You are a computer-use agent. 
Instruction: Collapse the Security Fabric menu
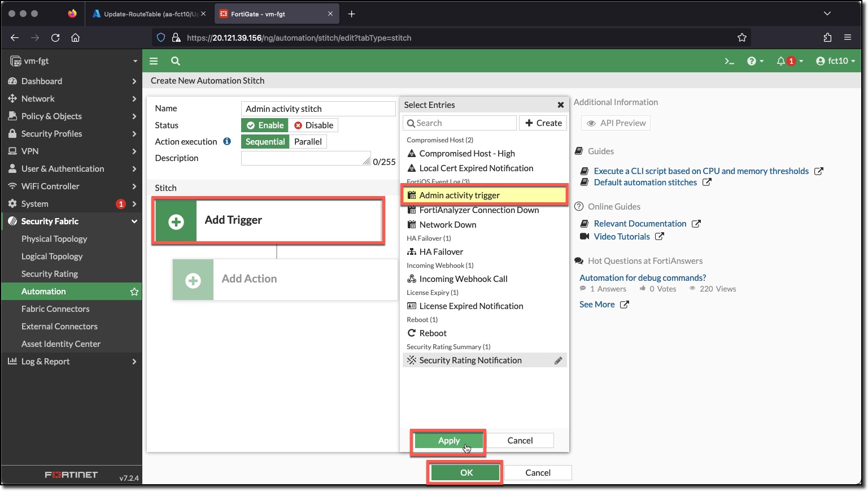point(72,221)
